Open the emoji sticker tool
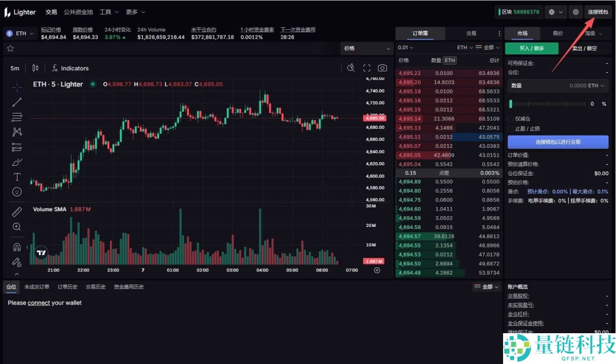This screenshot has height=364, width=616. click(16, 191)
